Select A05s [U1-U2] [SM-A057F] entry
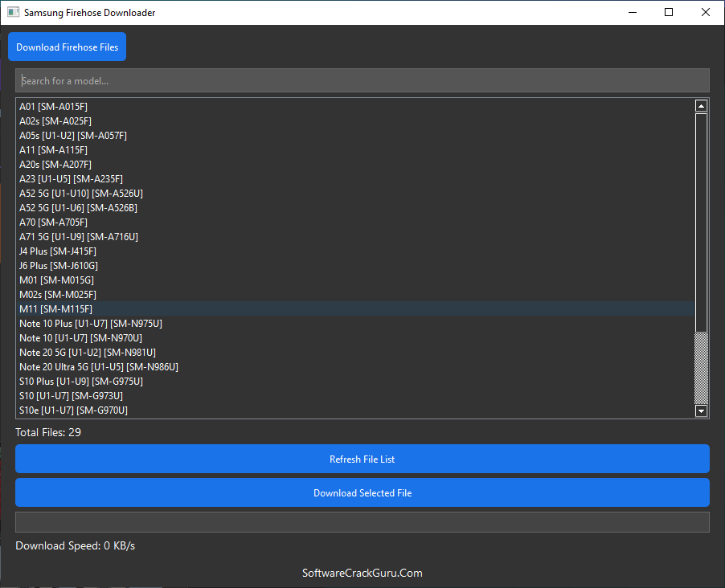This screenshot has width=725, height=588. (72, 136)
